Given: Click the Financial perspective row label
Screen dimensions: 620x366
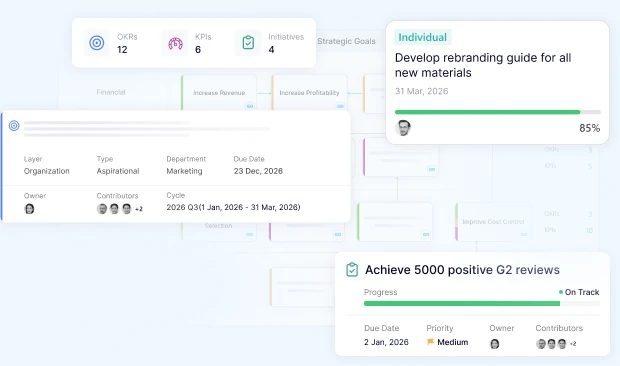Looking at the screenshot, I should (x=111, y=92).
